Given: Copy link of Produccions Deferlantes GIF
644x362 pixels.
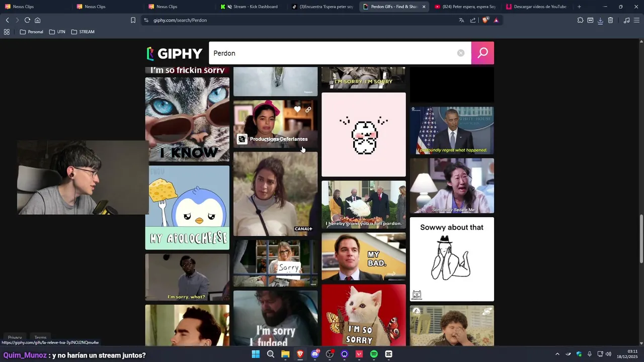Looking at the screenshot, I should tap(308, 109).
